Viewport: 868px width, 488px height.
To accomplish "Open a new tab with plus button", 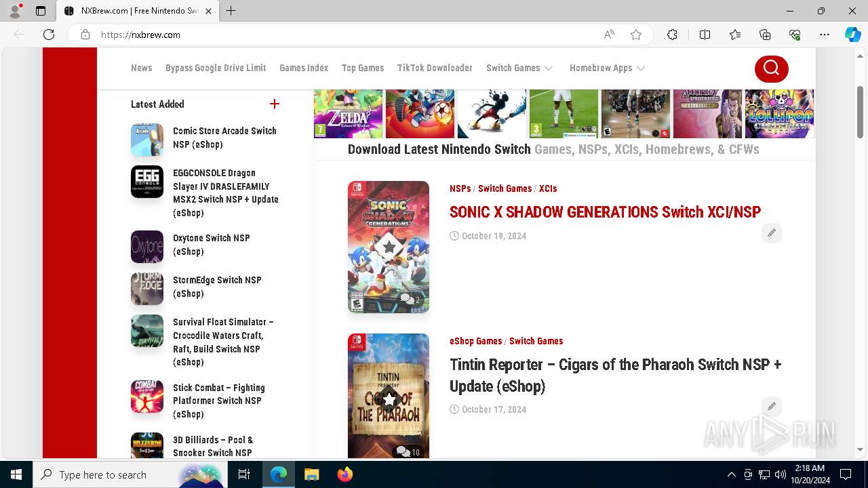I will (231, 11).
